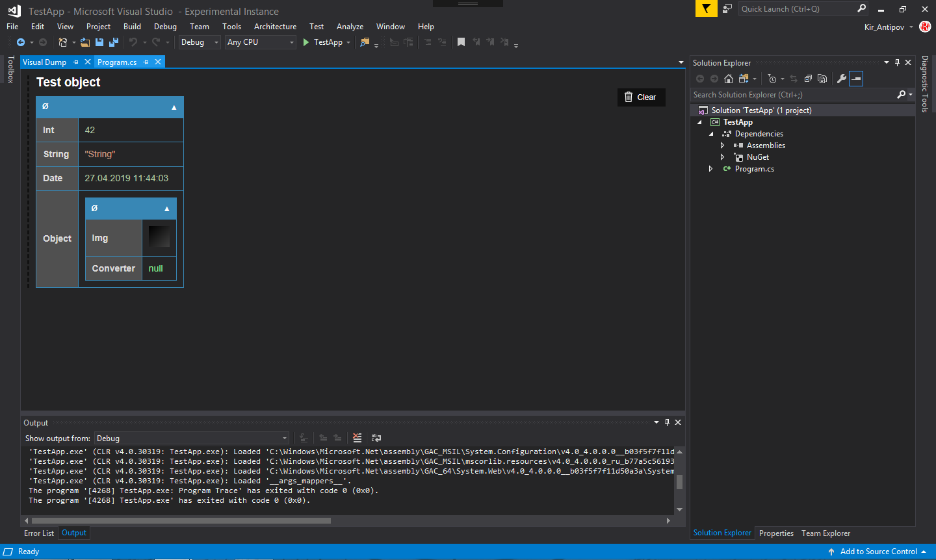Close the Program.cs tab
This screenshot has width=936, height=560.
(x=158, y=62)
